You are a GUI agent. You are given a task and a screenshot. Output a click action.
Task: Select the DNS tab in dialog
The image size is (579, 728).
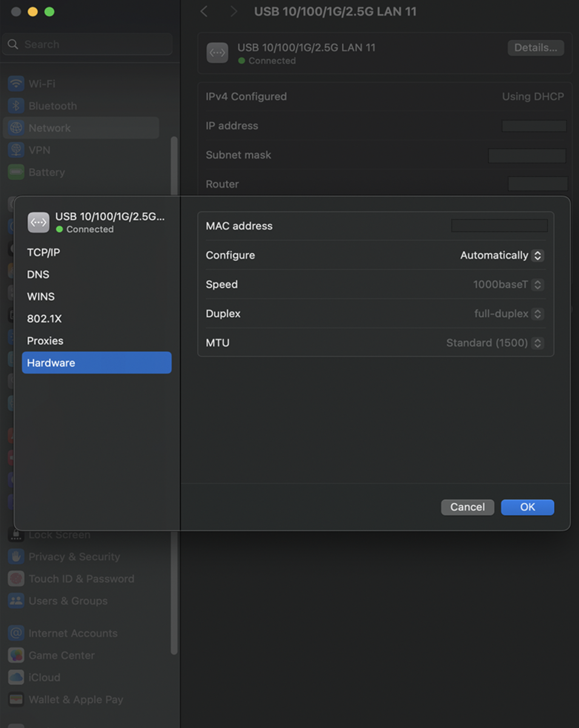[x=38, y=275]
